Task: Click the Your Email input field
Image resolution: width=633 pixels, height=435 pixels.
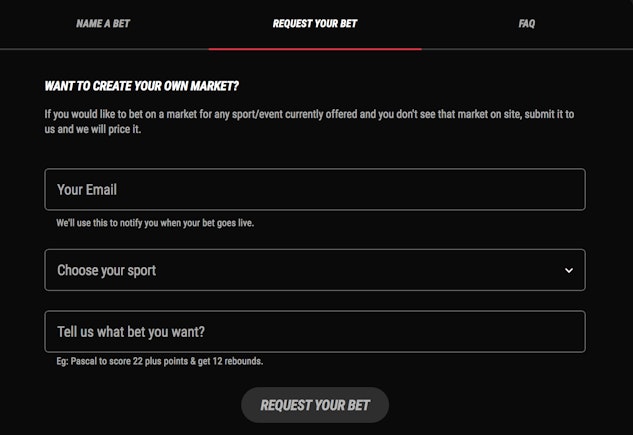Action: (314, 189)
